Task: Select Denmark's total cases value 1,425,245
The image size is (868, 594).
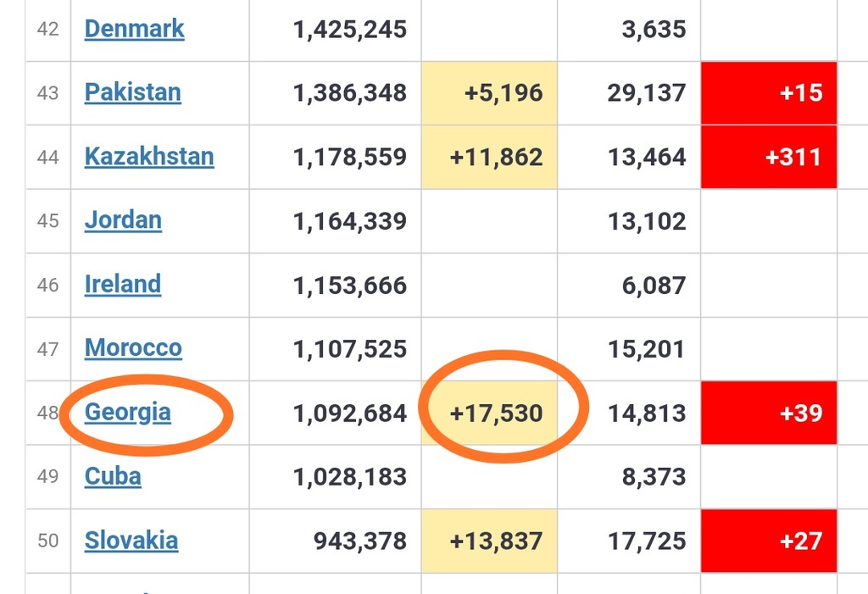Action: 350,30
